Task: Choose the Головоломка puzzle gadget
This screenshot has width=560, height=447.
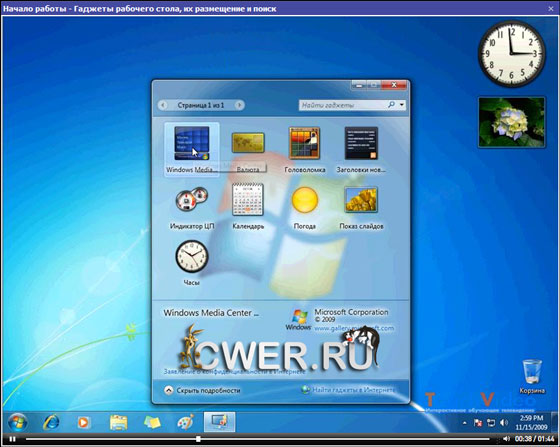Action: tap(304, 143)
